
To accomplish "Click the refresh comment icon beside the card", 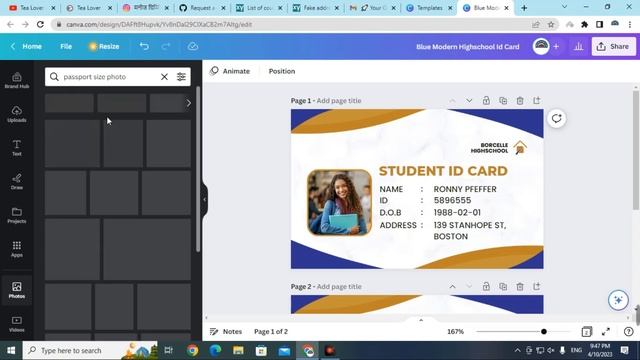I will pos(556,119).
